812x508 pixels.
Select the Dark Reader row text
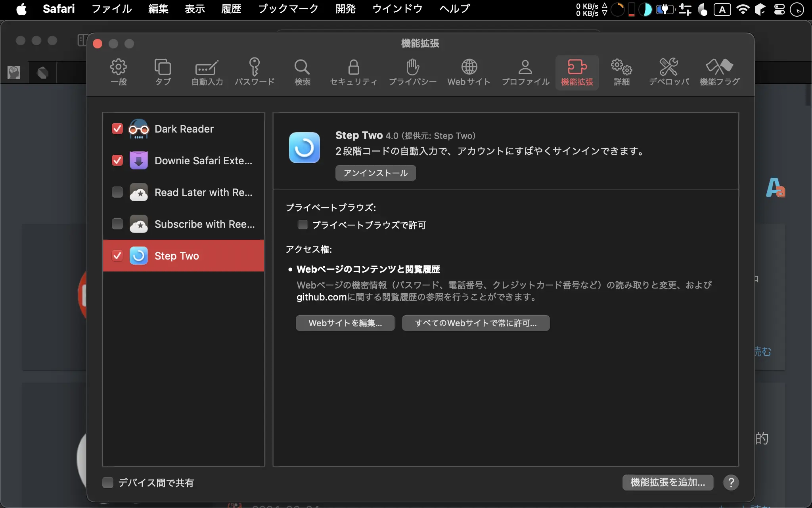coord(184,129)
